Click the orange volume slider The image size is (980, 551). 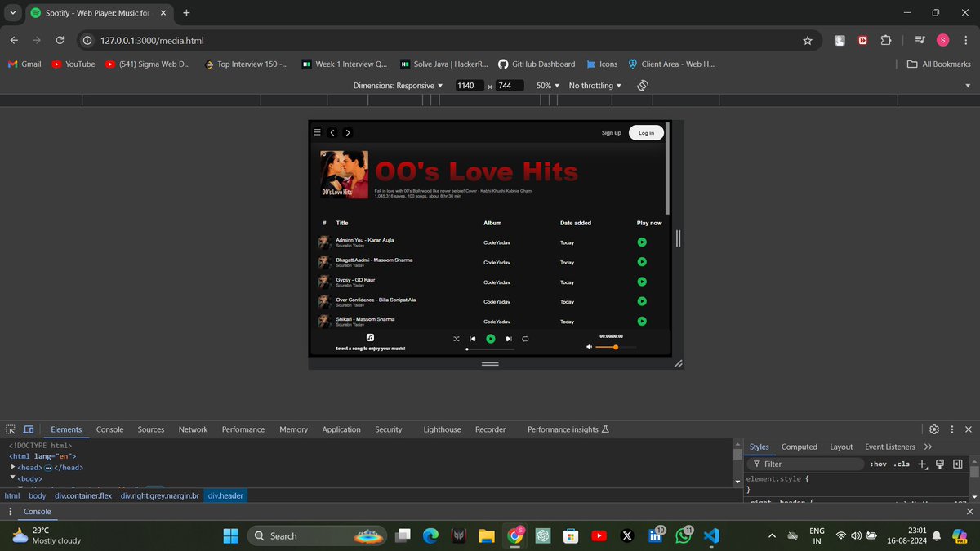pyautogui.click(x=616, y=347)
